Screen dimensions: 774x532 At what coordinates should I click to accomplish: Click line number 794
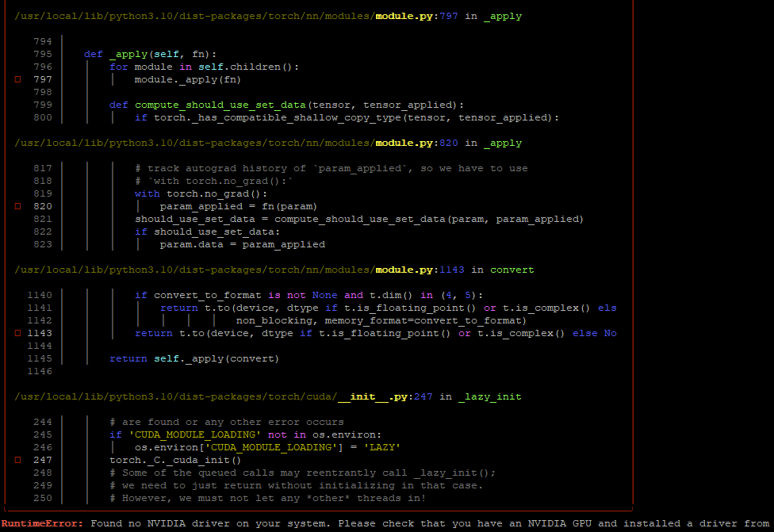coord(43,41)
